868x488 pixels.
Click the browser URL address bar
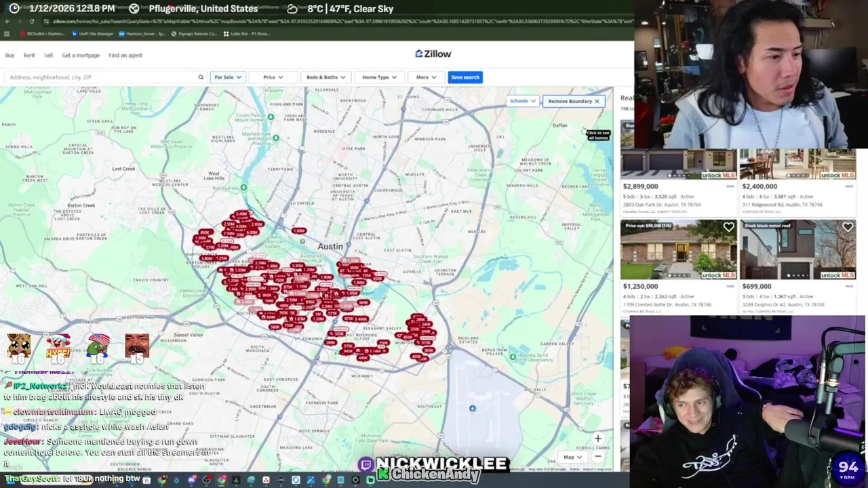pyautogui.click(x=339, y=21)
